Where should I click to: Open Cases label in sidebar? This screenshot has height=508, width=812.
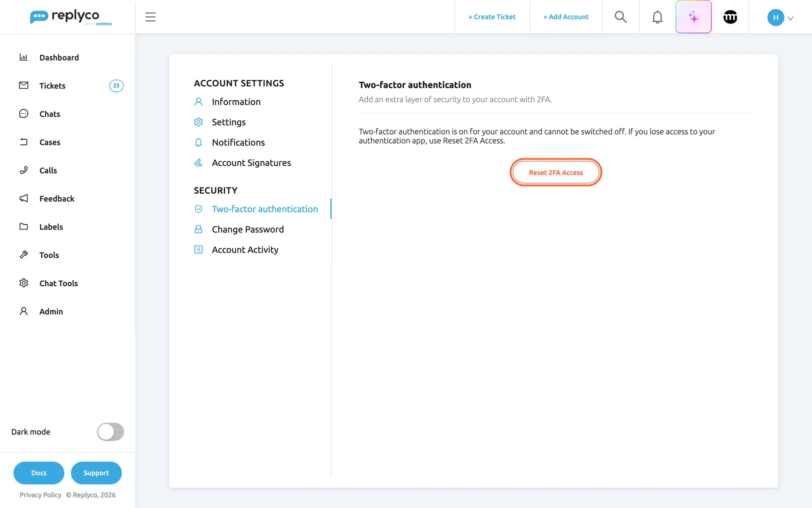(50, 142)
